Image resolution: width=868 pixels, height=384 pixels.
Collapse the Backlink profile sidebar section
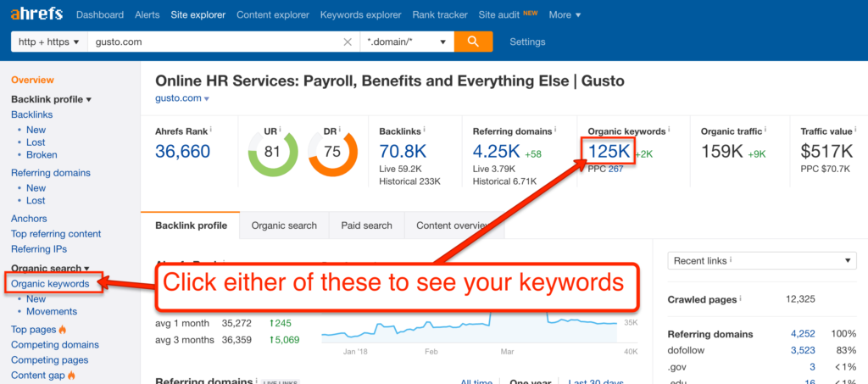click(x=52, y=99)
